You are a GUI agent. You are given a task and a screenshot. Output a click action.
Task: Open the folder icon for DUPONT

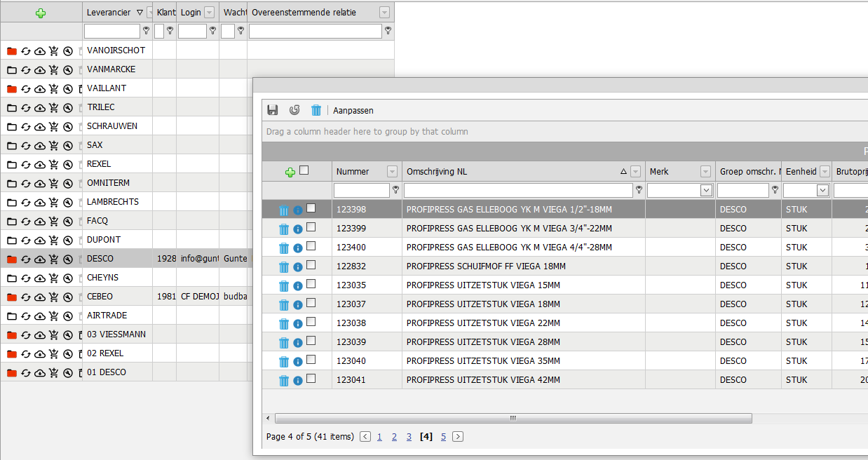(x=12, y=240)
